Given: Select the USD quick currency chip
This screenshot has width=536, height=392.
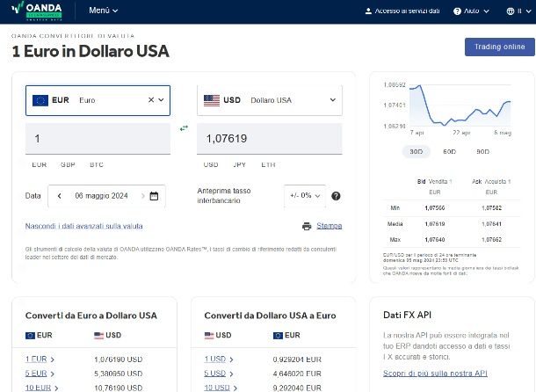Looking at the screenshot, I should (x=211, y=164).
